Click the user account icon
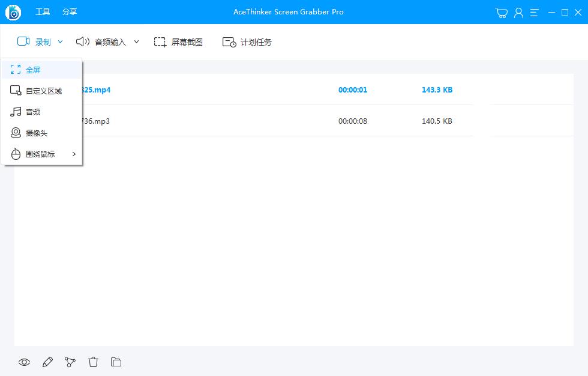The height and width of the screenshot is (376, 588). point(518,13)
